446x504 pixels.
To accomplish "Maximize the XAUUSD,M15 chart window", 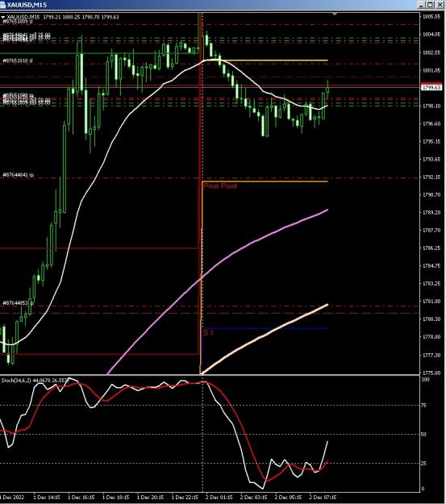I will click(431, 5).
